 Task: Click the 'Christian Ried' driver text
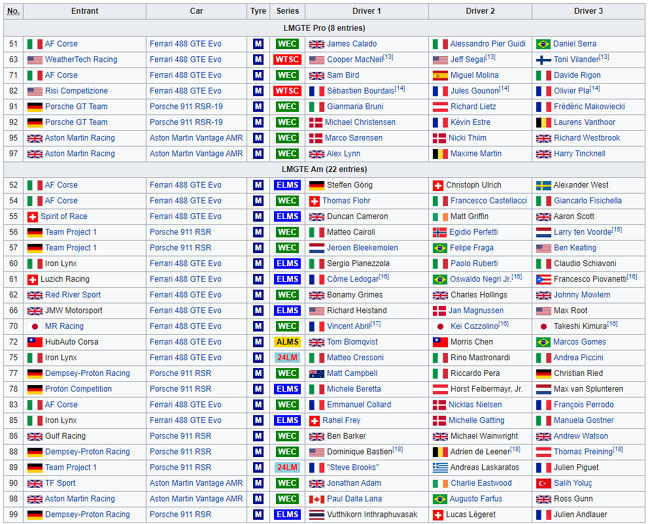[578, 374]
